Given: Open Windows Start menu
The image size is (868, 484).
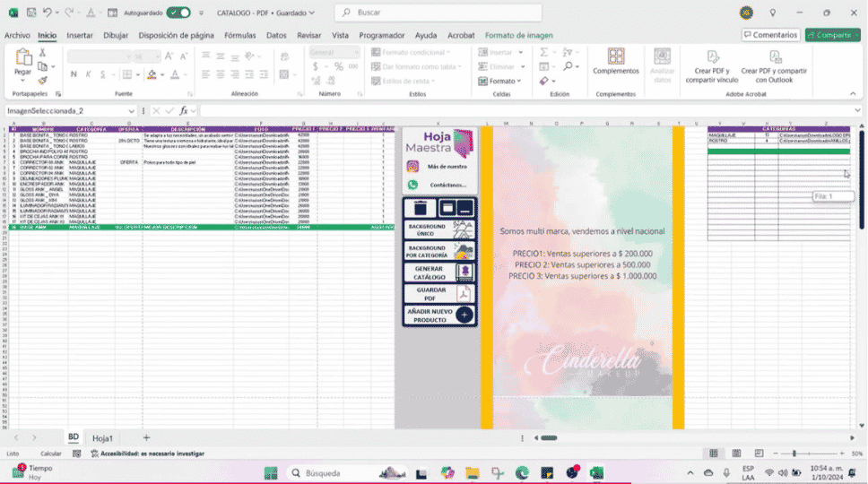Looking at the screenshot, I should [271, 473].
